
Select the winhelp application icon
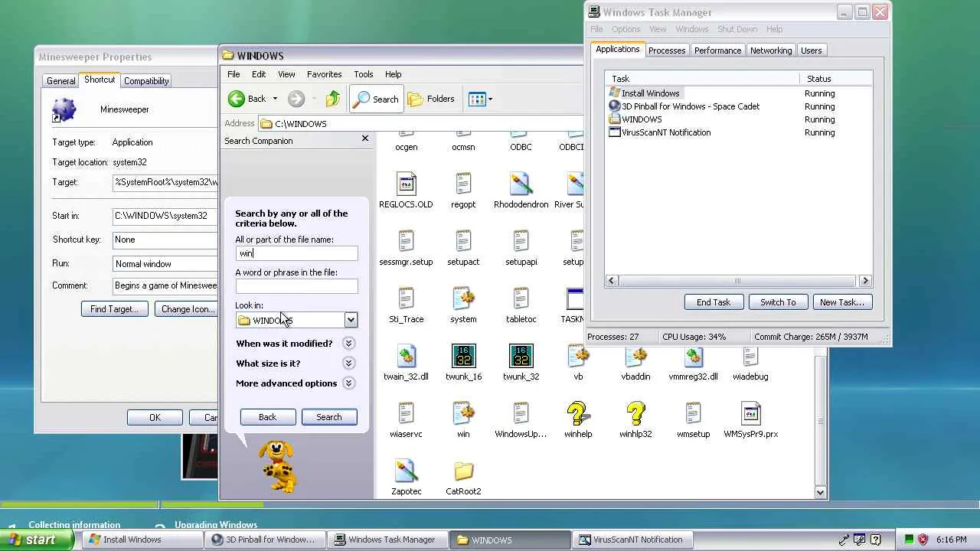(x=578, y=413)
